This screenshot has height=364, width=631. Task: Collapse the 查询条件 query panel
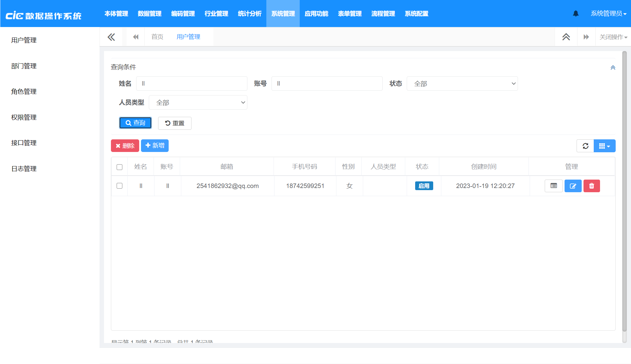[613, 68]
